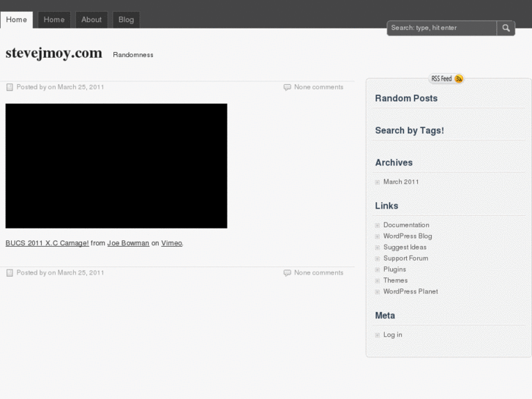
Task: Go to the Blog menu item
Action: (126, 20)
